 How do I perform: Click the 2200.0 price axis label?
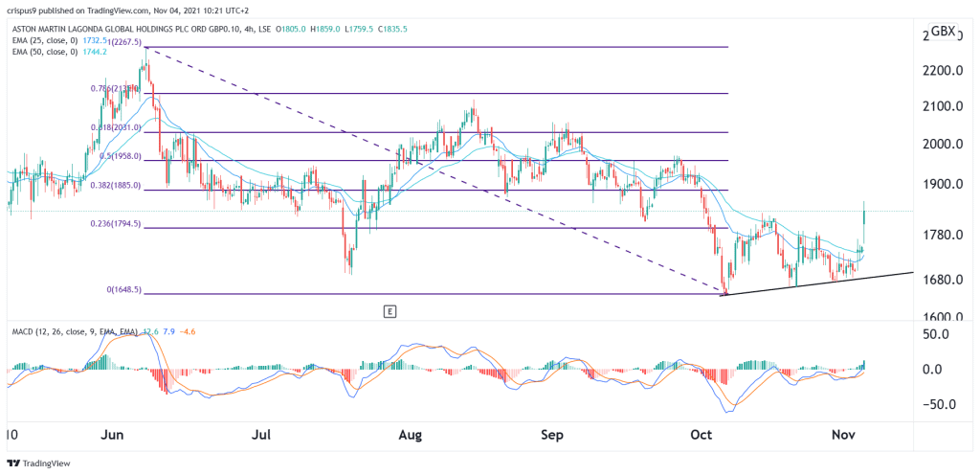944,71
